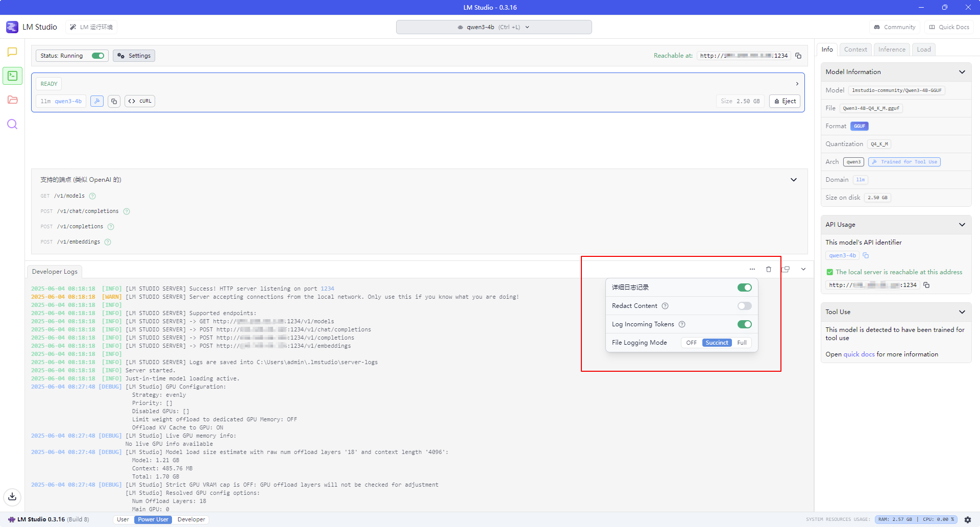Open the Community link
This screenshot has height=527, width=980.
[895, 27]
